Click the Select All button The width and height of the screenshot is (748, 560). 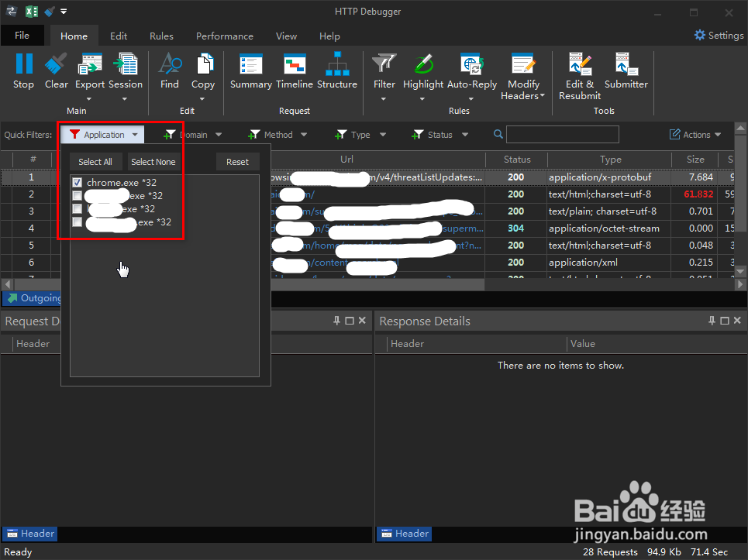pos(95,162)
